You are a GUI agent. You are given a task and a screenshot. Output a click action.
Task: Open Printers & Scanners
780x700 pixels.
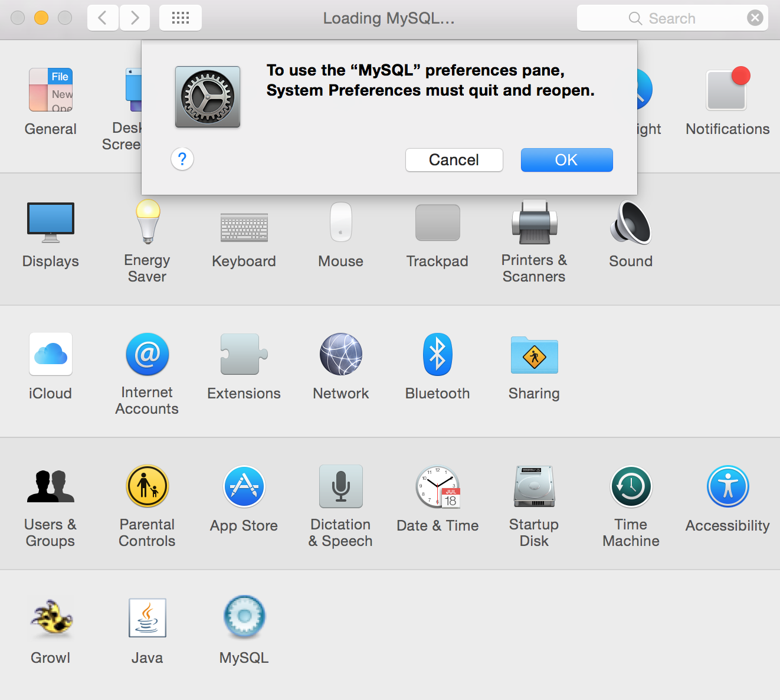tap(533, 223)
